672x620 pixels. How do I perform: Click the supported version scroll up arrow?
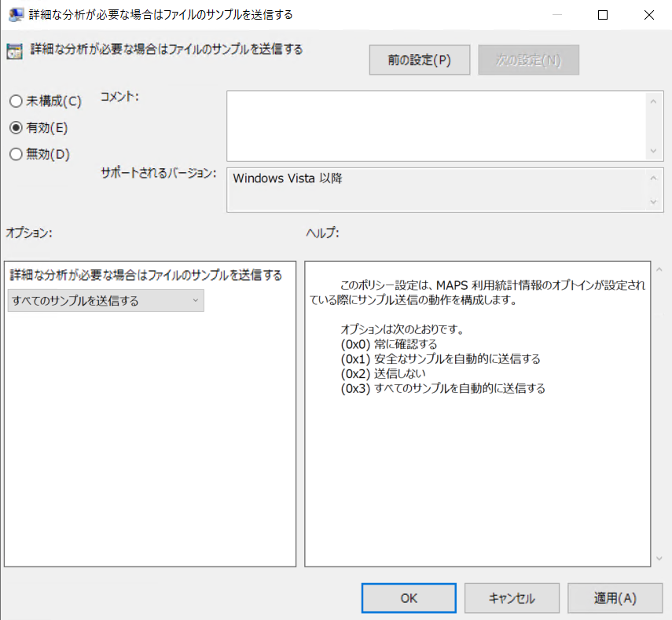point(653,176)
